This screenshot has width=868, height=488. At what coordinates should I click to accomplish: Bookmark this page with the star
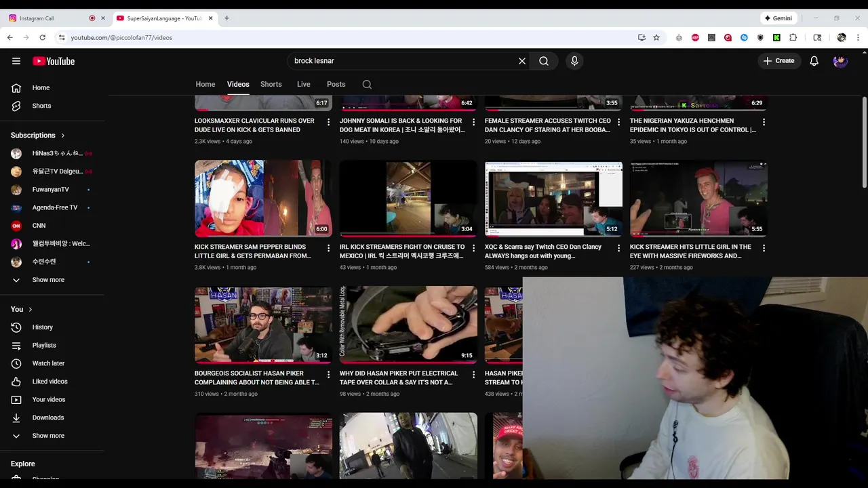(x=656, y=37)
